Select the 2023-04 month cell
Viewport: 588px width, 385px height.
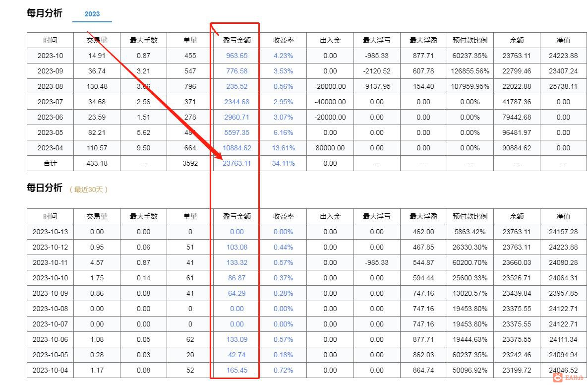pyautogui.click(x=50, y=148)
